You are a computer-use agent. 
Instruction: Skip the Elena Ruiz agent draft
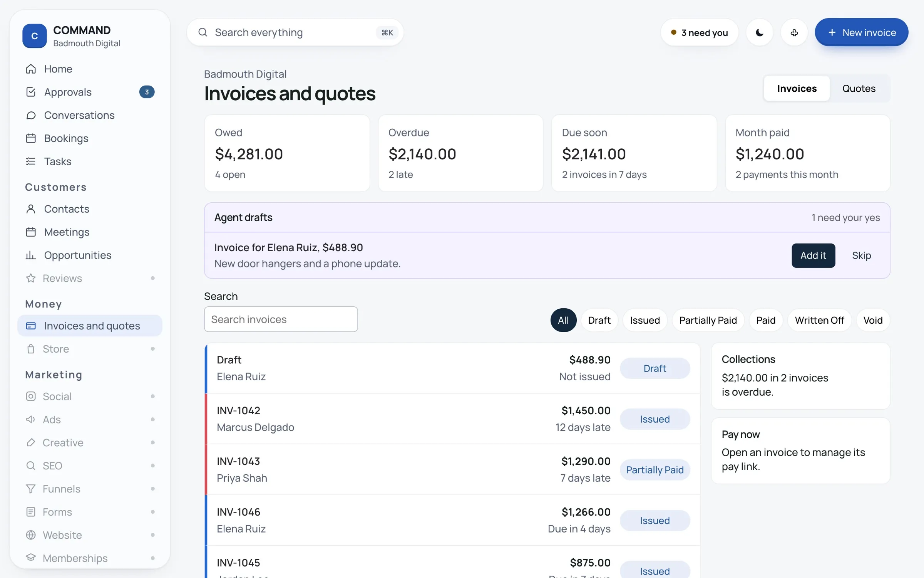[x=861, y=255]
